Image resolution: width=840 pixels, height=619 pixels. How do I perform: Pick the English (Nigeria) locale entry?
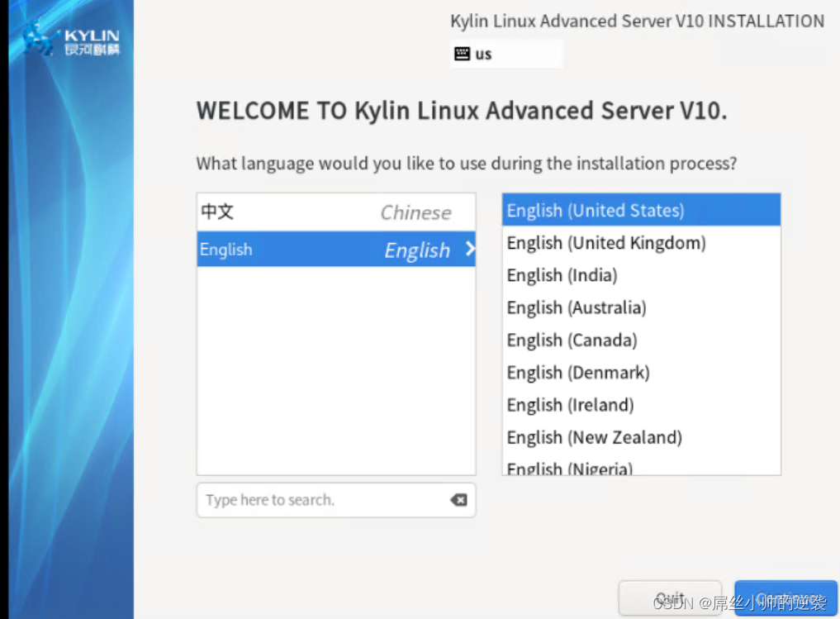click(x=641, y=468)
